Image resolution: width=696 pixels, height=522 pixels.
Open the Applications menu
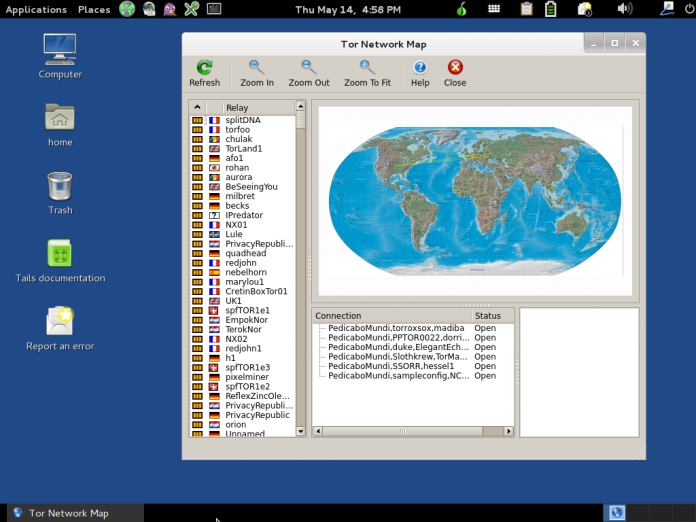(36, 9)
